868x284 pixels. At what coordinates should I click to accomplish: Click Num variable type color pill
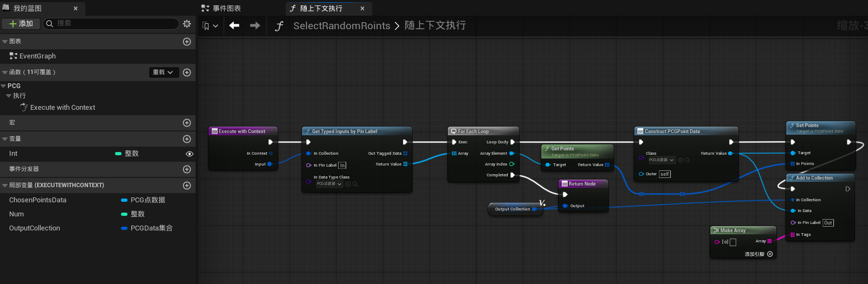124,214
